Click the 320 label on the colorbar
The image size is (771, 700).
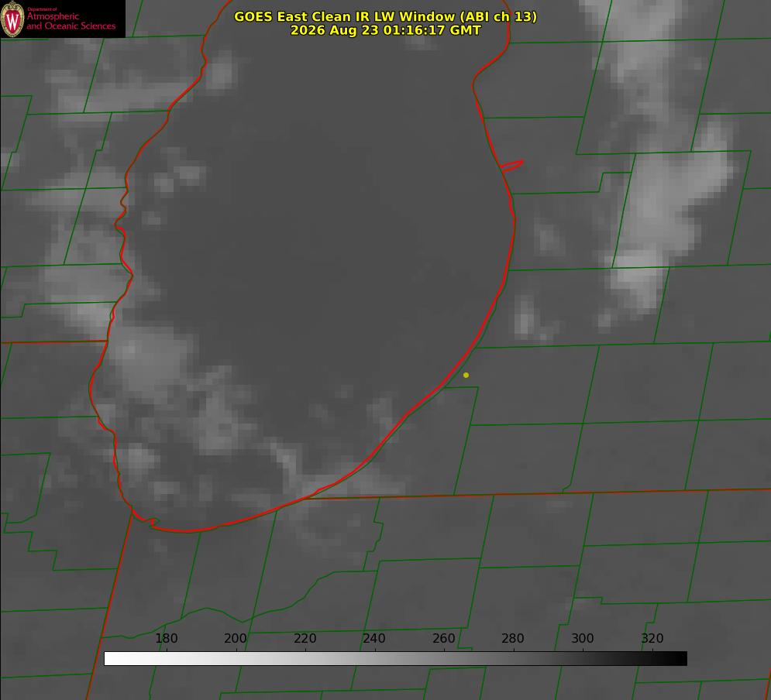(x=652, y=638)
